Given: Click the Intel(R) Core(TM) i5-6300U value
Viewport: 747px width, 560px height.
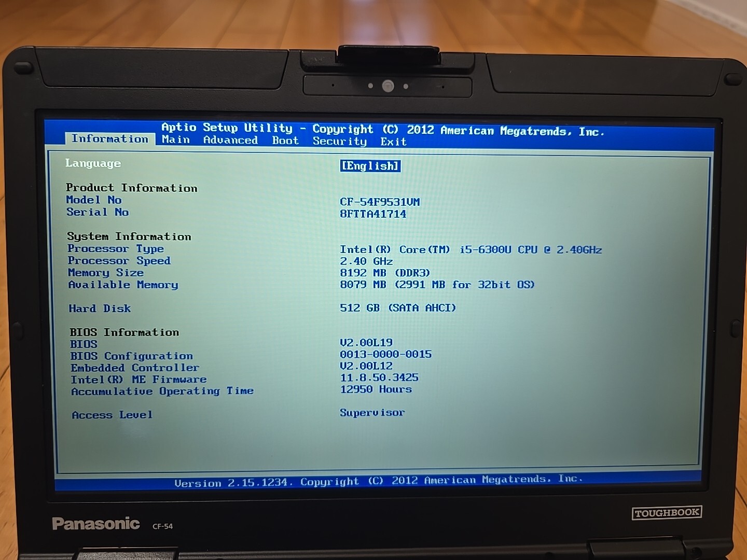Looking at the screenshot, I should [x=471, y=249].
